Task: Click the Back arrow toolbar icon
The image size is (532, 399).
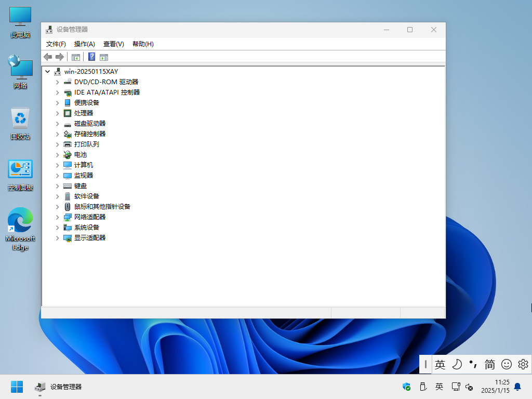Action: point(48,57)
